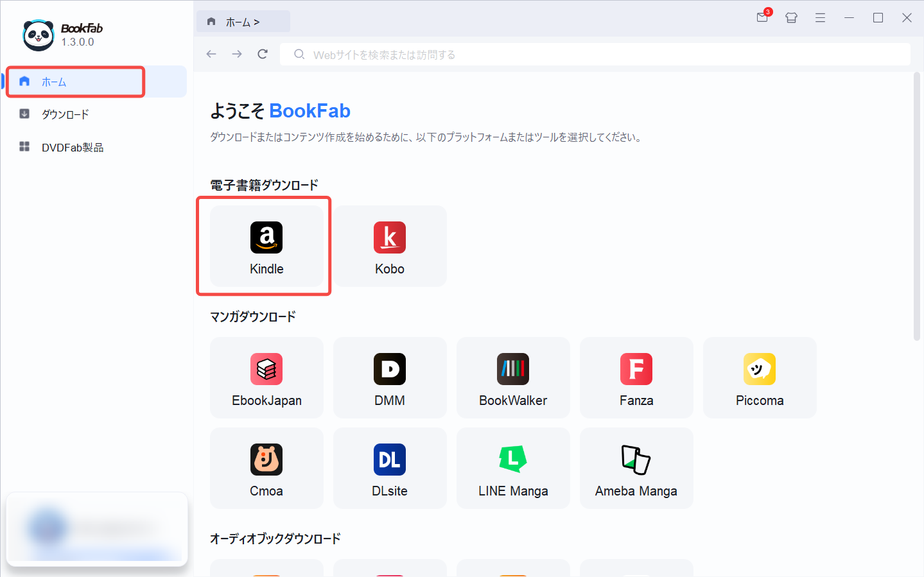This screenshot has height=577, width=924.
Task: Close the BookFab window
Action: click(907, 18)
